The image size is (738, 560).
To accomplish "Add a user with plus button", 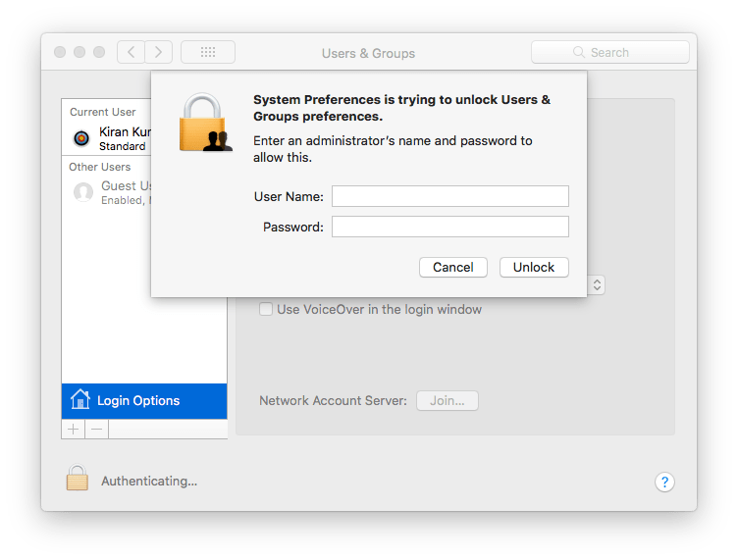I will pyautogui.click(x=74, y=430).
